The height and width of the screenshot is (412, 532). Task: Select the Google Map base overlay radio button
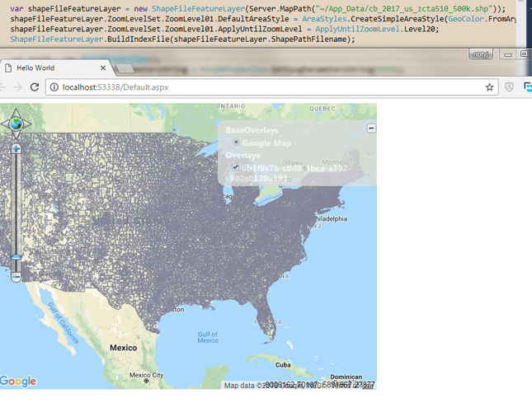(x=236, y=143)
